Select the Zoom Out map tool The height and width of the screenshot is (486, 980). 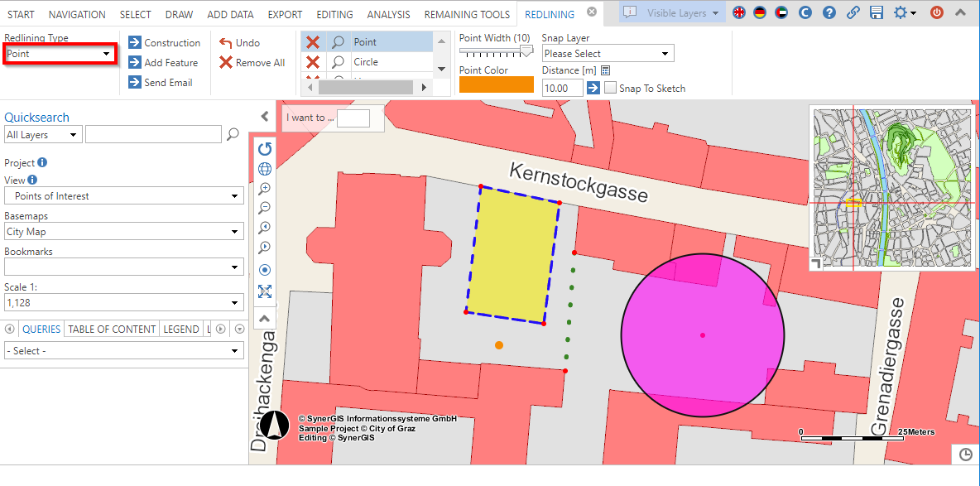coord(265,208)
